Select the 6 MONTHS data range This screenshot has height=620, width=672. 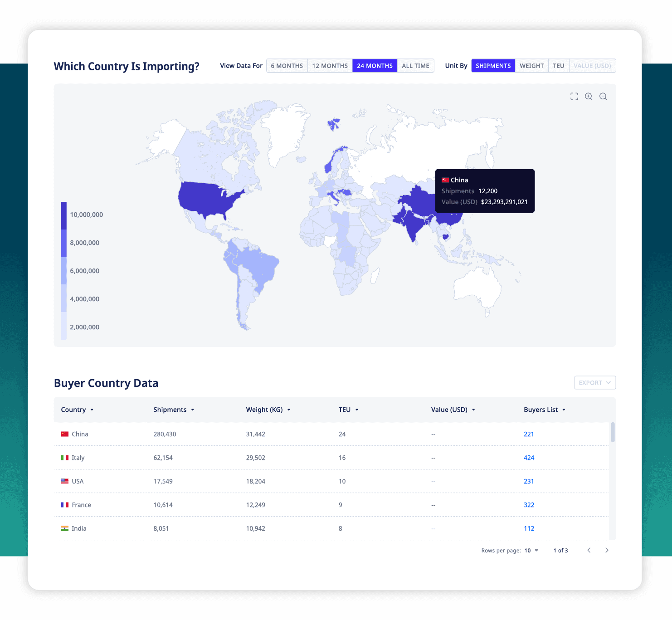click(x=287, y=66)
